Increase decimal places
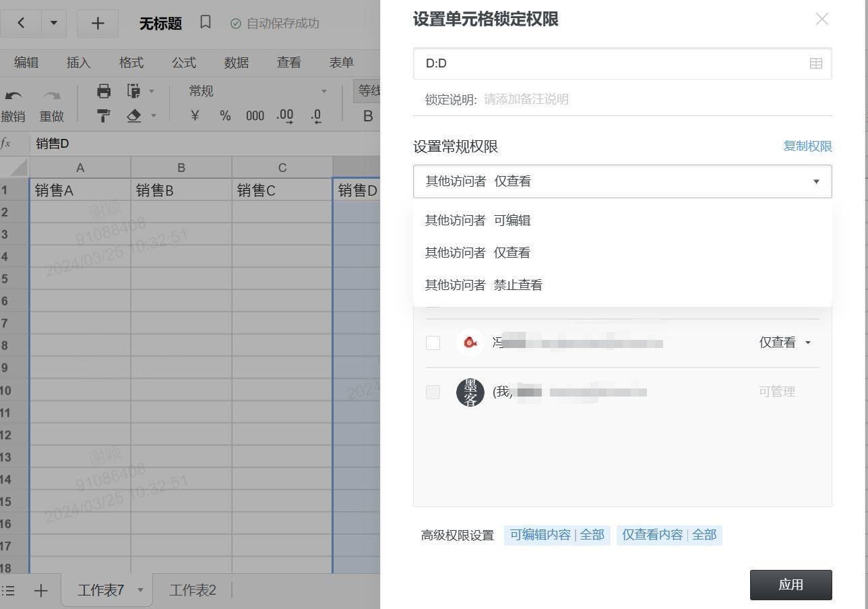Viewport: 868px width, 609px height. (284, 116)
